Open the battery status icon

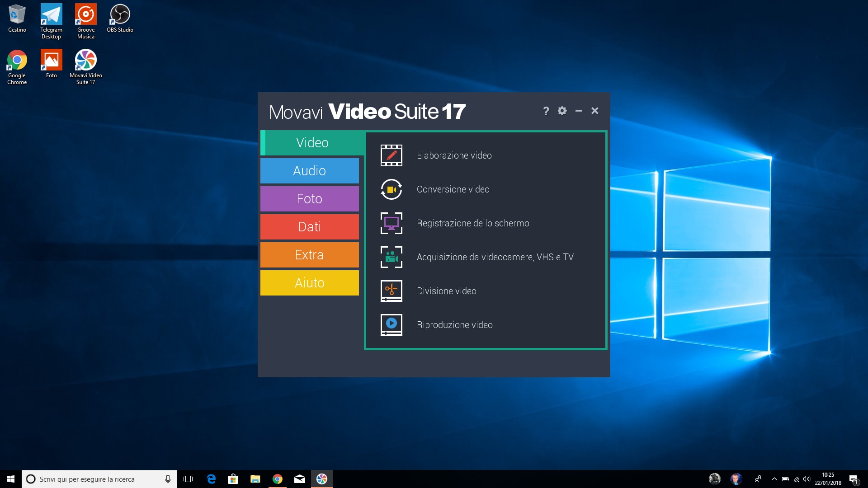785,479
